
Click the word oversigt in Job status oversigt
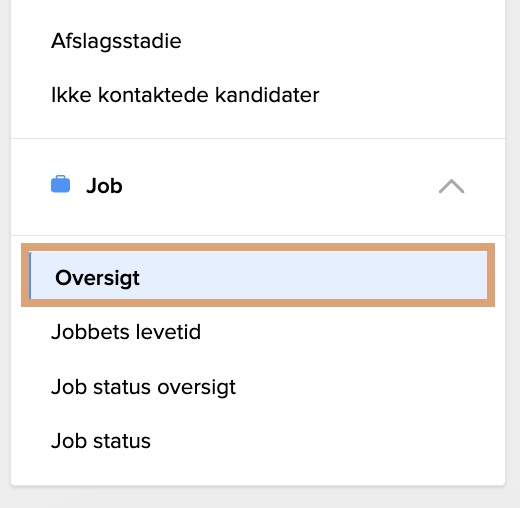pos(196,388)
